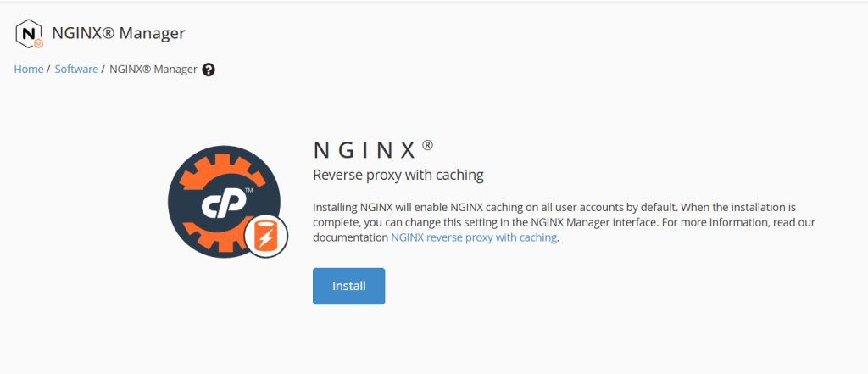This screenshot has width=868, height=374.
Task: Click the slash separator after Software
Action: click(x=103, y=70)
